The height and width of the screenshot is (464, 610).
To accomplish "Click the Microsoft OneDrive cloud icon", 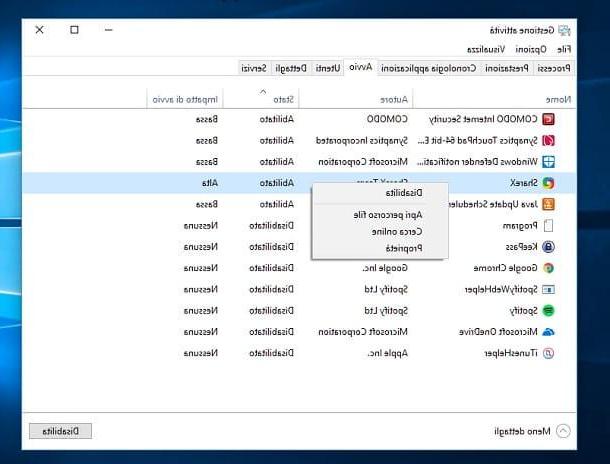I will point(548,332).
